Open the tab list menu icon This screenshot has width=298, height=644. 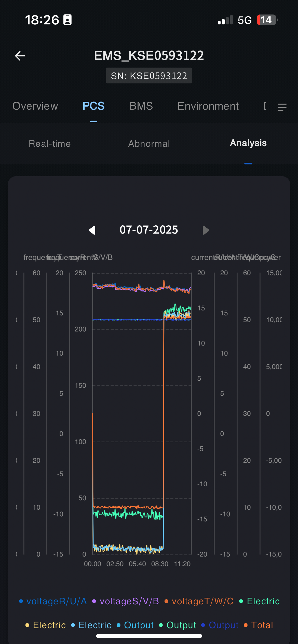[x=282, y=107]
